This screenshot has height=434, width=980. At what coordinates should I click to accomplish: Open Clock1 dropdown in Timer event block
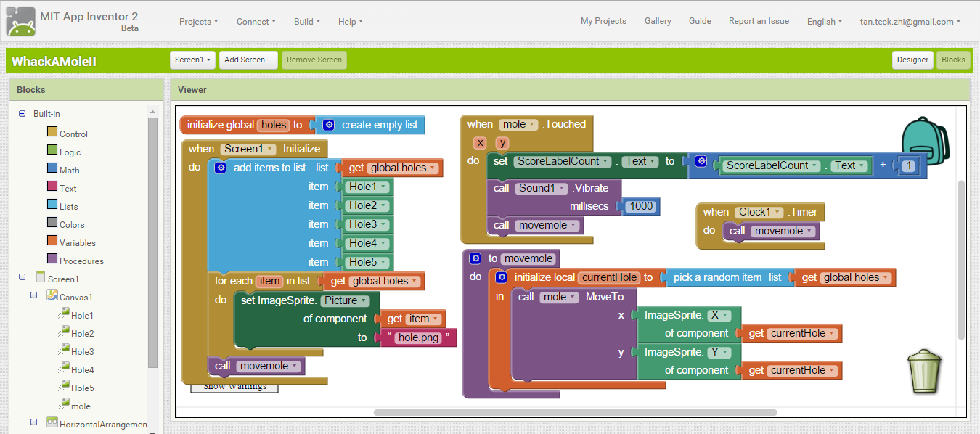coord(759,212)
